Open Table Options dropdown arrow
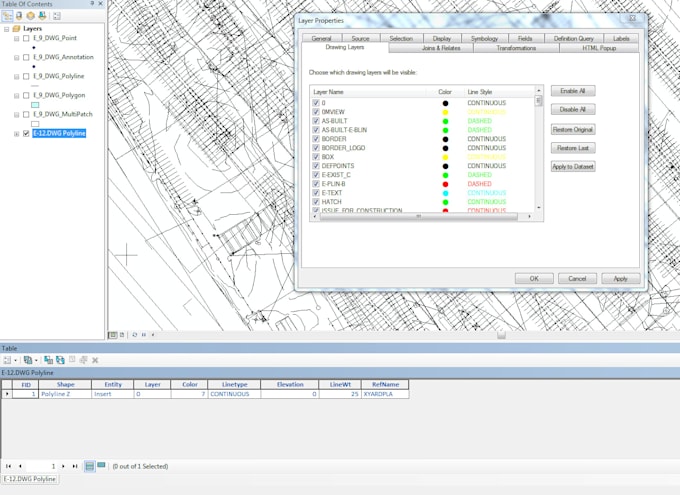The height and width of the screenshot is (495, 680). (x=15, y=360)
